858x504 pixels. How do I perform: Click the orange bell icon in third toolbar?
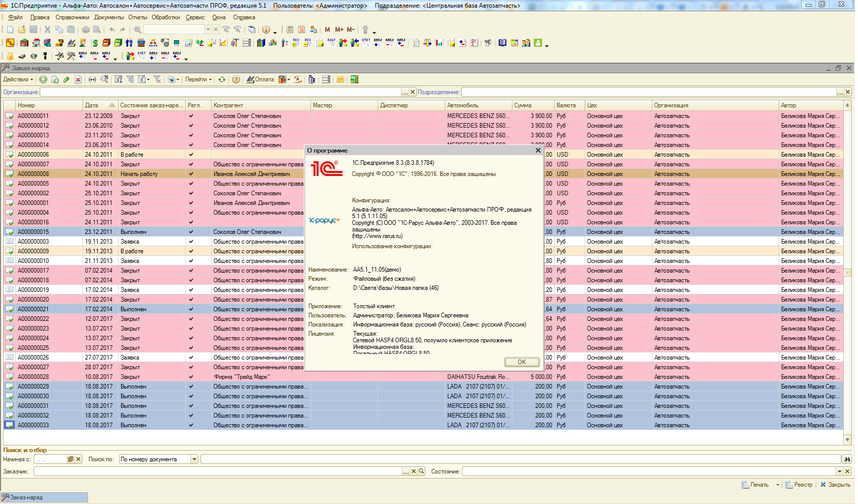point(10,56)
